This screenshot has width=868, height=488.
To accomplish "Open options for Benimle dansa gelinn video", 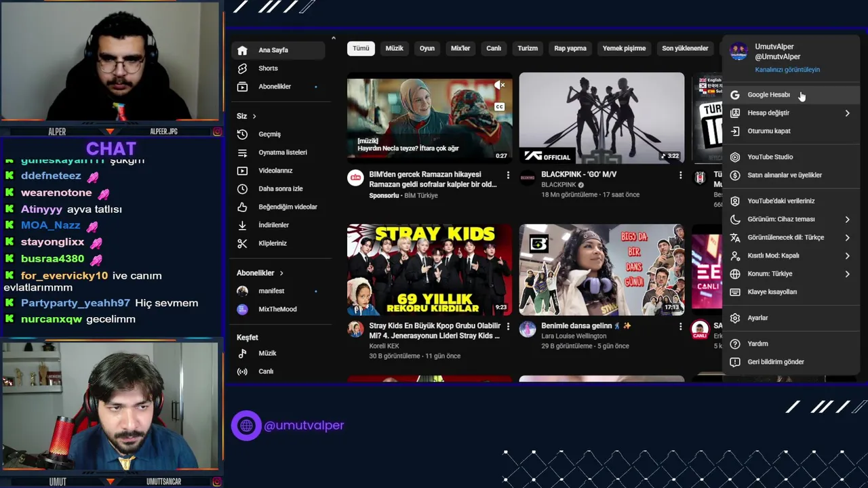I will point(680,327).
